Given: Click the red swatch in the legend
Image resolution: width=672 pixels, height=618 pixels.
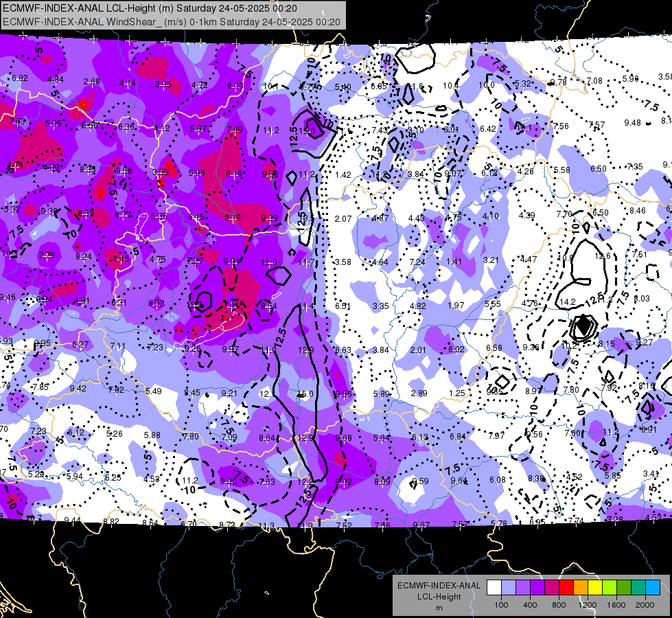Looking at the screenshot, I should [x=566, y=588].
